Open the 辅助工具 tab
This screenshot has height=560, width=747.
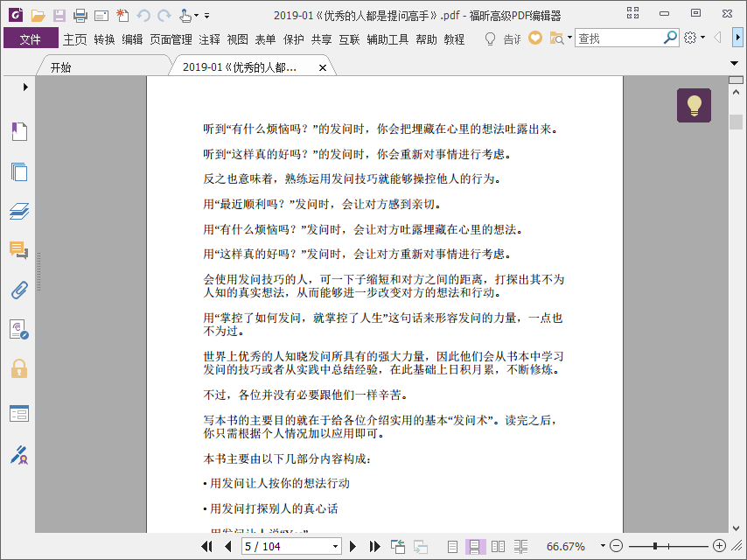pyautogui.click(x=387, y=39)
